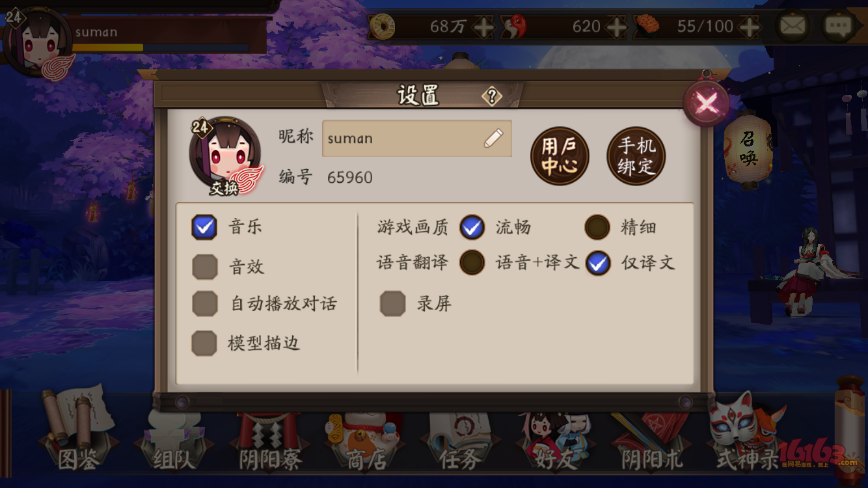Enable the 自动播放对话 checkbox
868x488 pixels.
pos(205,303)
